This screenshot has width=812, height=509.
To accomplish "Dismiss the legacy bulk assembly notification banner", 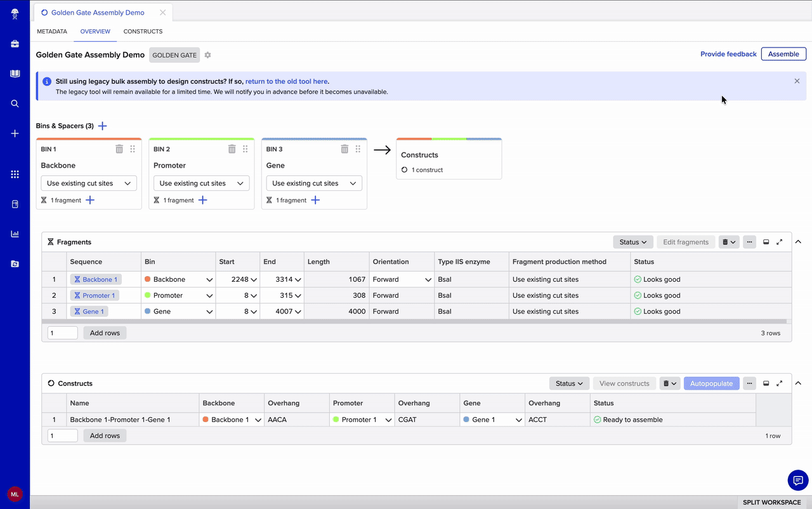I will pyautogui.click(x=797, y=81).
